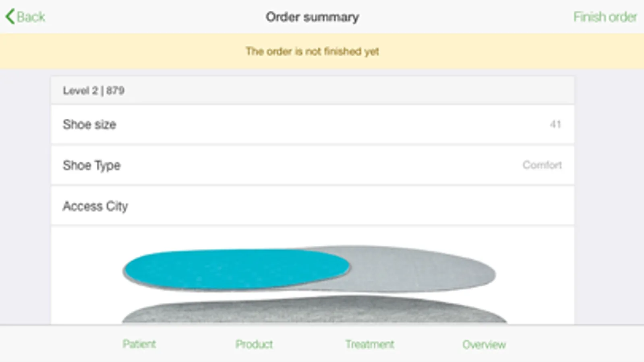Screen dimensions: 644x362
Task: Tap the Shoe Type label text
Action: pyautogui.click(x=91, y=165)
